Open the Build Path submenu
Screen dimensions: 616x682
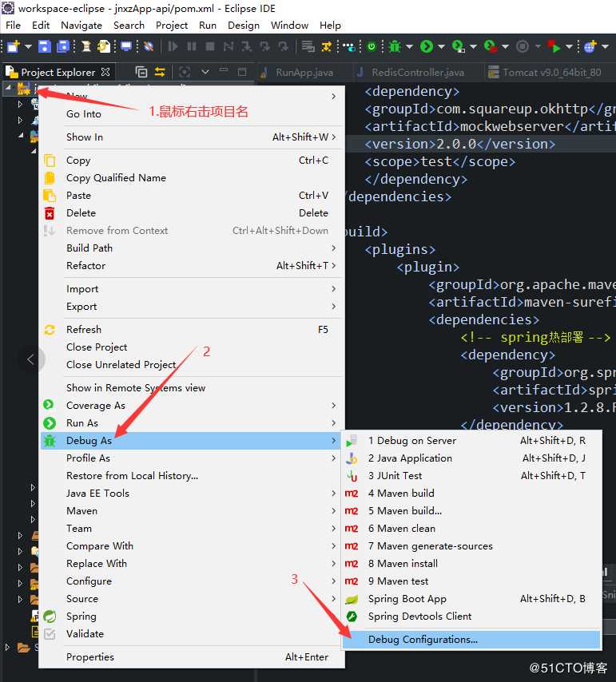click(192, 248)
